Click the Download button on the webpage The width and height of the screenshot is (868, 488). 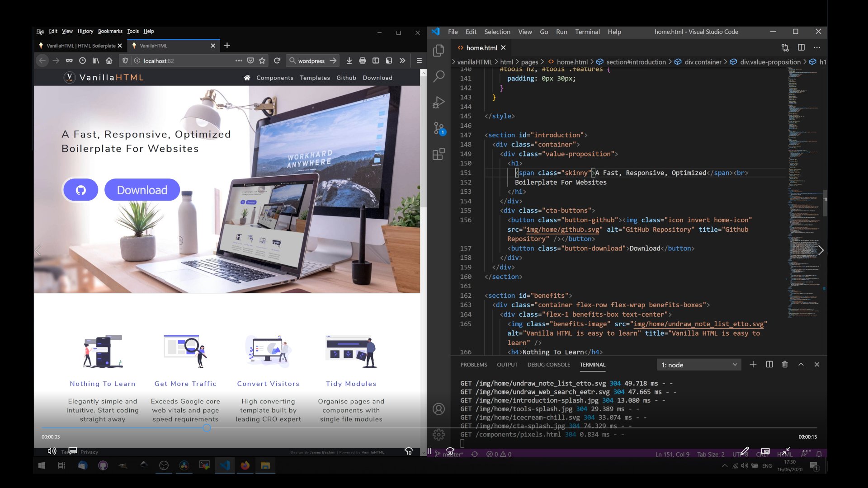pos(142,190)
